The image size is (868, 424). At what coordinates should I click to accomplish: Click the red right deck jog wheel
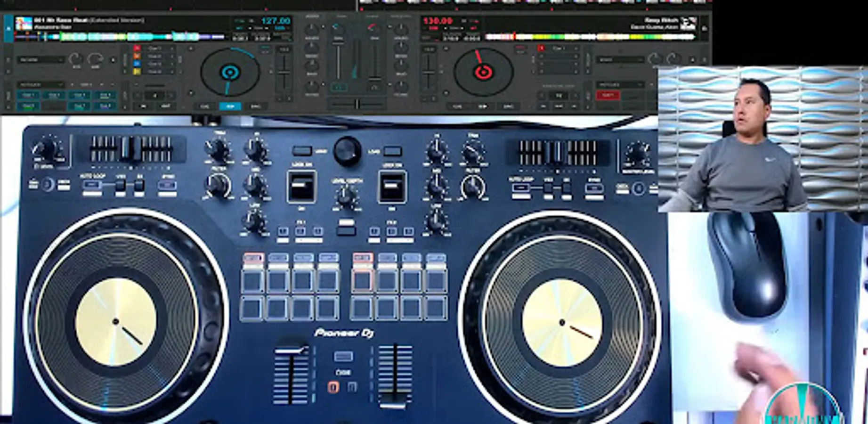483,73
